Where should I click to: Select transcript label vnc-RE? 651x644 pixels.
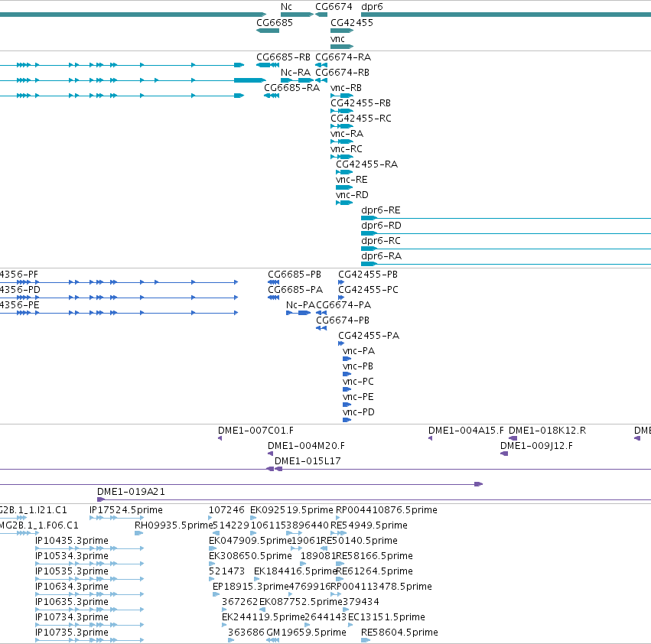point(351,180)
